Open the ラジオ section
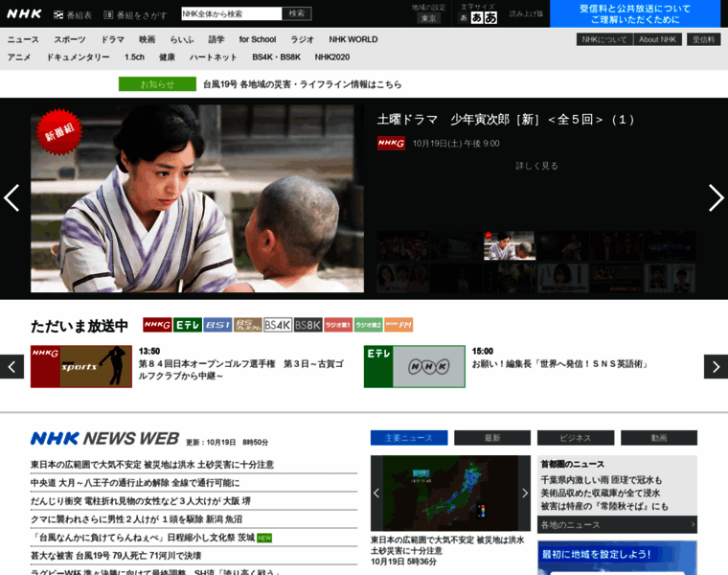728x575 pixels. coord(303,39)
